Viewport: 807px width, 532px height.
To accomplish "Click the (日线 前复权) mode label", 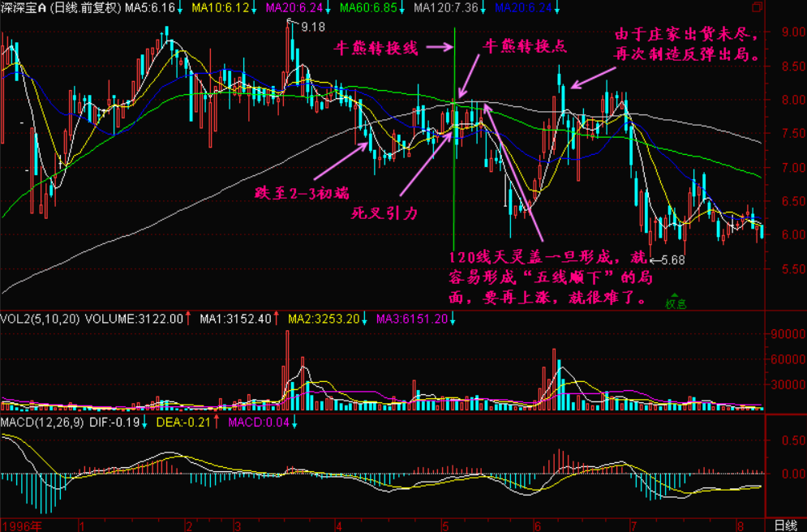I will click(x=84, y=8).
